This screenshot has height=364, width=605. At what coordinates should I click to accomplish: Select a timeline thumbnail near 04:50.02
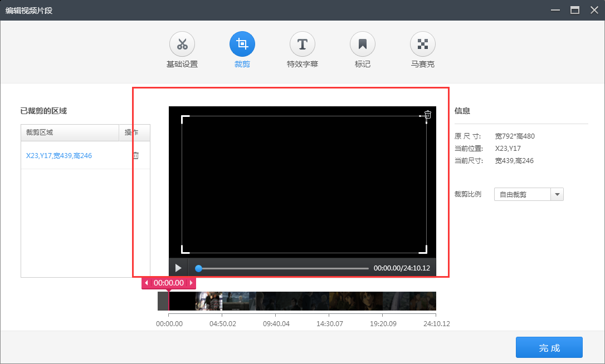point(223,301)
